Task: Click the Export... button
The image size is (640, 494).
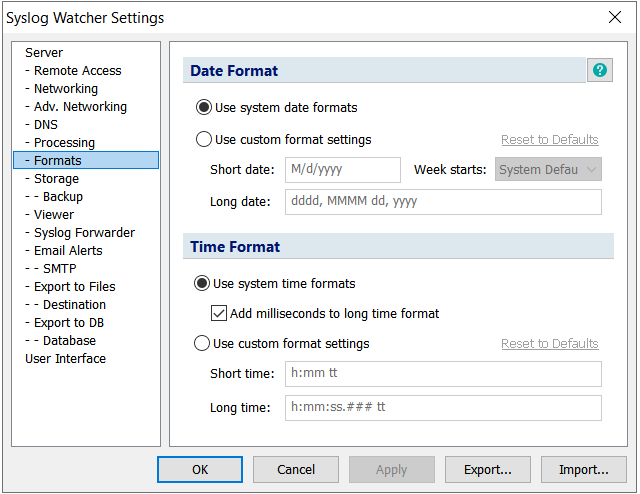Action: coord(488,470)
